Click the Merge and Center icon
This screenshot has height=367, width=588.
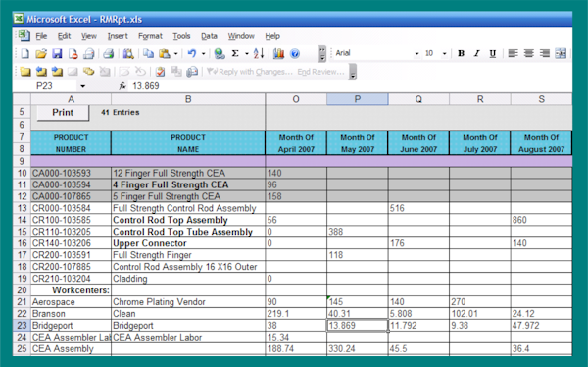coord(561,54)
